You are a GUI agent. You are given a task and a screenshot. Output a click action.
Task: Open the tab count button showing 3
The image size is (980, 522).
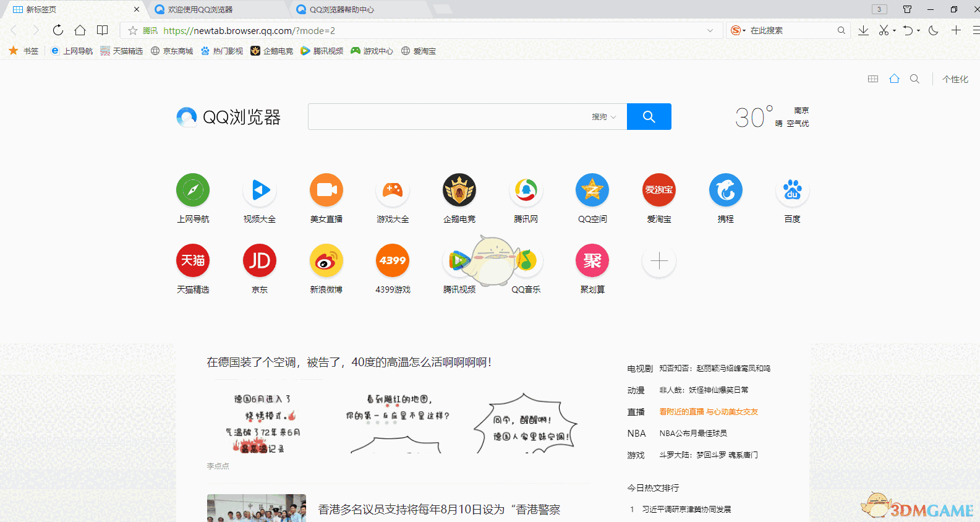pos(879,9)
